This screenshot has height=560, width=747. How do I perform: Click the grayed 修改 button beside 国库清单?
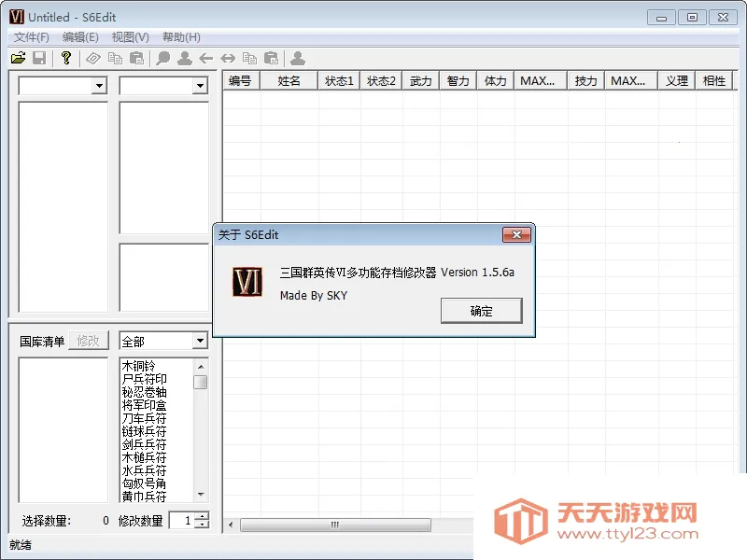pos(88,340)
